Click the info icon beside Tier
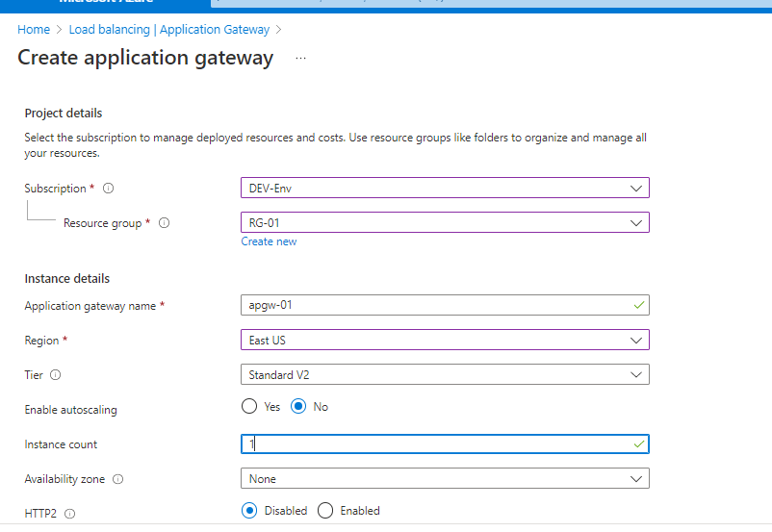 point(55,375)
